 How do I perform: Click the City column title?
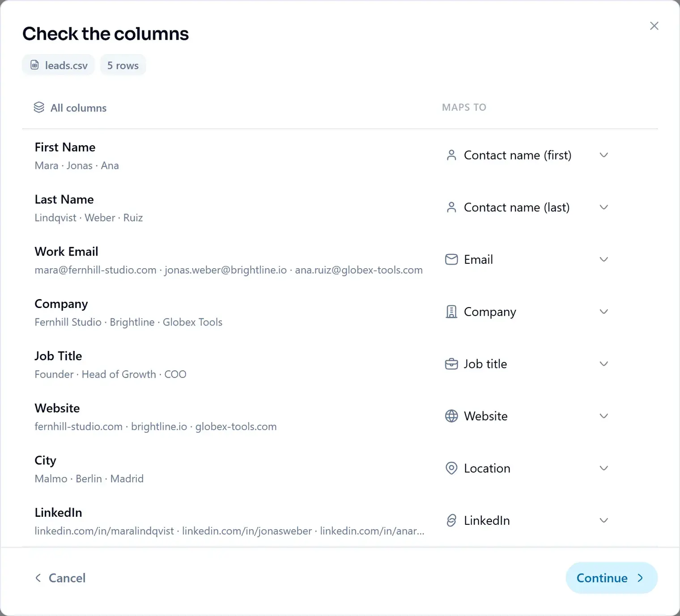(x=45, y=461)
